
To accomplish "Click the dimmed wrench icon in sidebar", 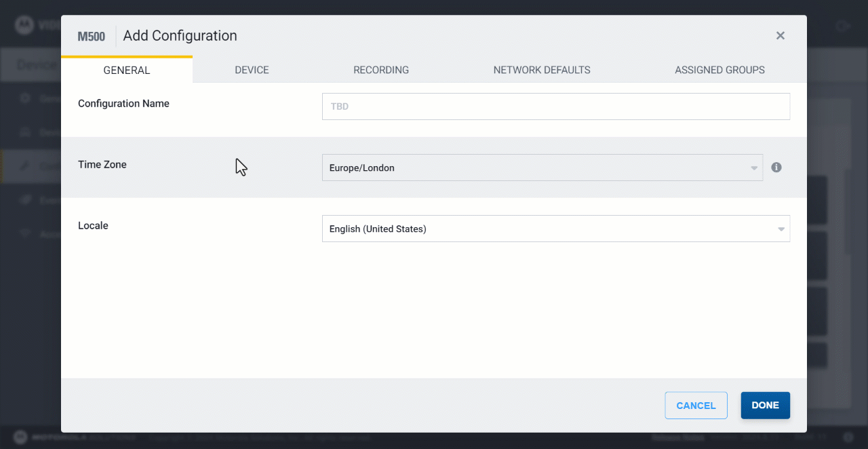I will [x=26, y=166].
